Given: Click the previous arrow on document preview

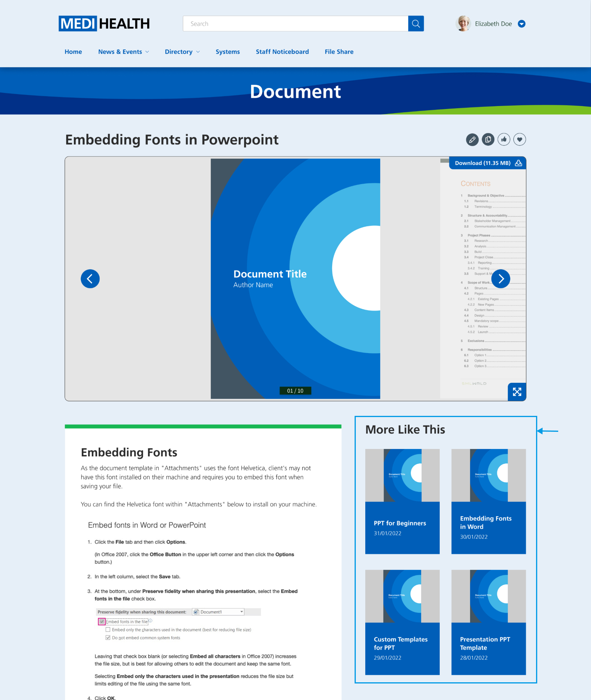Looking at the screenshot, I should [x=90, y=278].
